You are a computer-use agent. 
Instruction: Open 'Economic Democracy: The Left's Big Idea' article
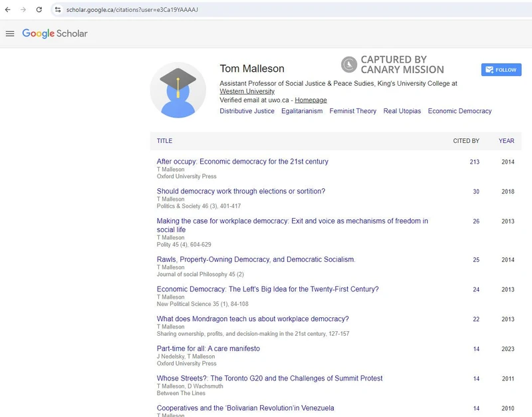click(267, 289)
